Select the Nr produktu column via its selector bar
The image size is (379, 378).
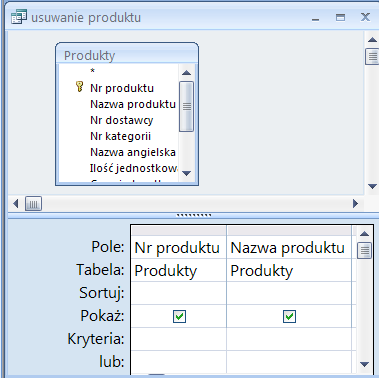[179, 231]
